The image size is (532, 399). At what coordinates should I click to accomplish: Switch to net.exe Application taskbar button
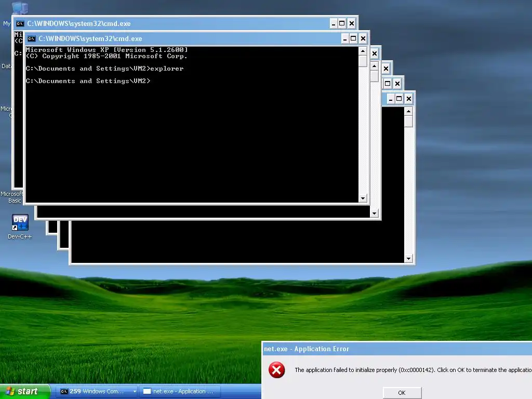tap(179, 391)
